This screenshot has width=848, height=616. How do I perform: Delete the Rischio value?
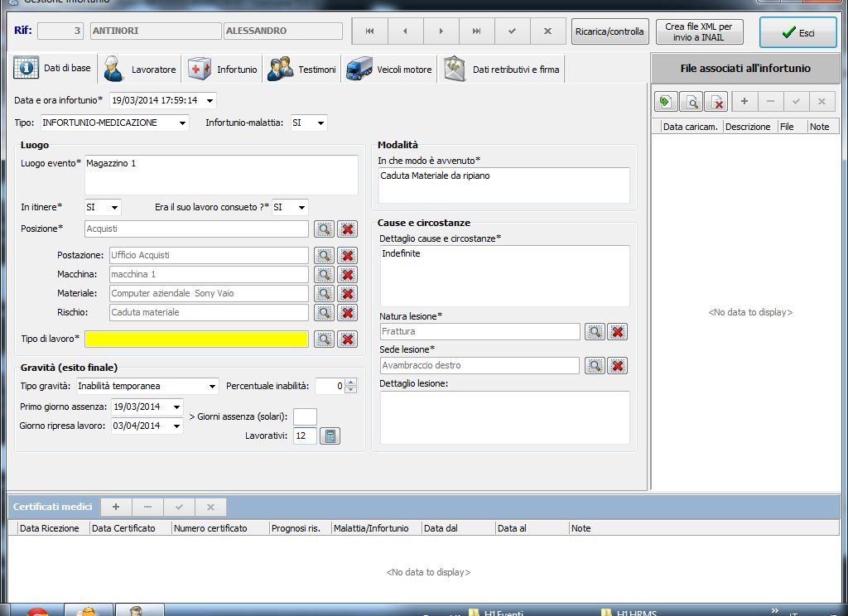coord(348,312)
